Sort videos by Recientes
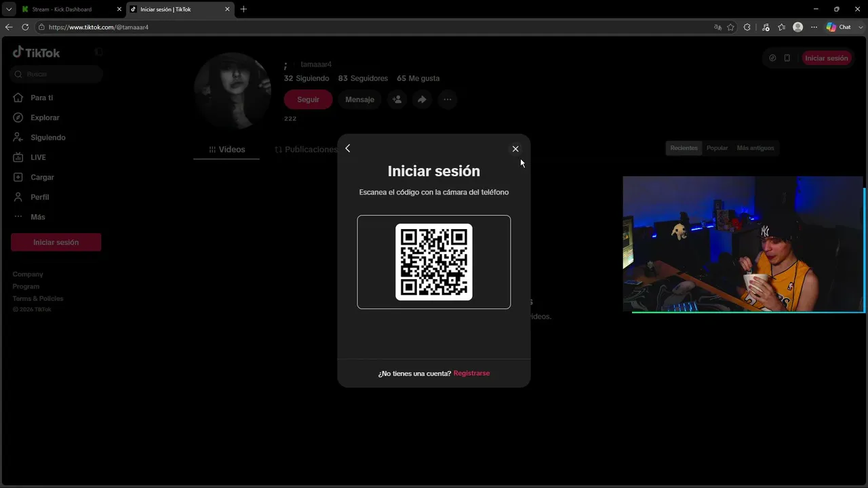Viewport: 868px width, 488px height. (x=684, y=148)
